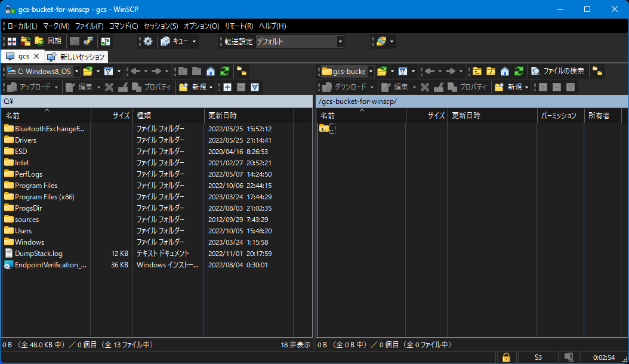The height and width of the screenshot is (364, 629).
Task: Expand the remote 新規 dropdown arrow
Action: click(527, 87)
